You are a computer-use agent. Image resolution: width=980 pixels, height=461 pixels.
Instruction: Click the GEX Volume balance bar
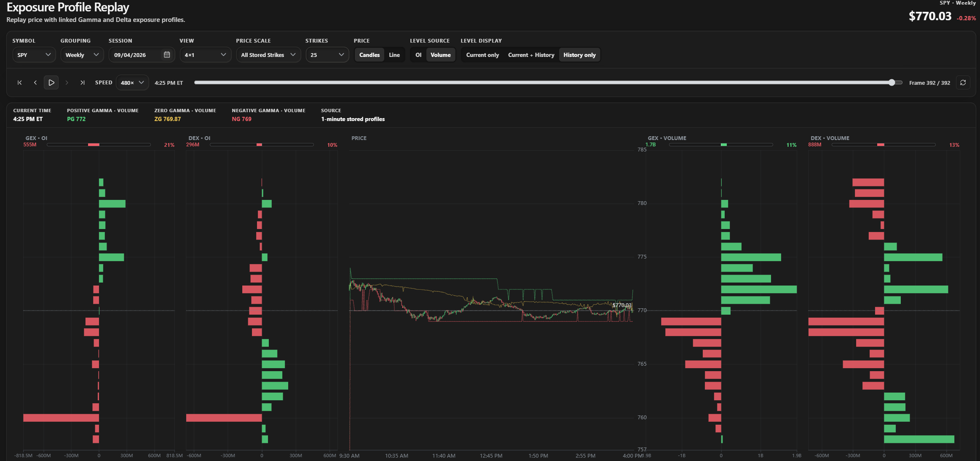pyautogui.click(x=721, y=145)
